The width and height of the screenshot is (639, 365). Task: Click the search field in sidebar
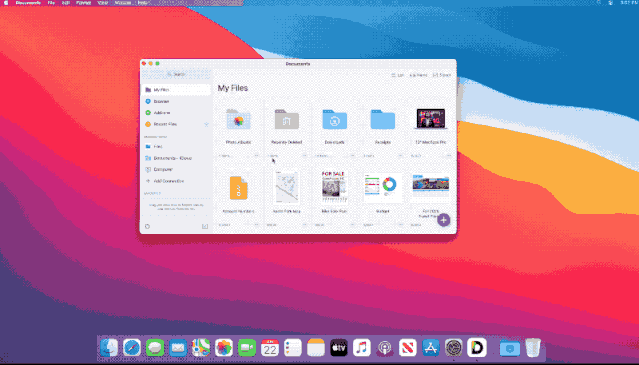(x=176, y=74)
